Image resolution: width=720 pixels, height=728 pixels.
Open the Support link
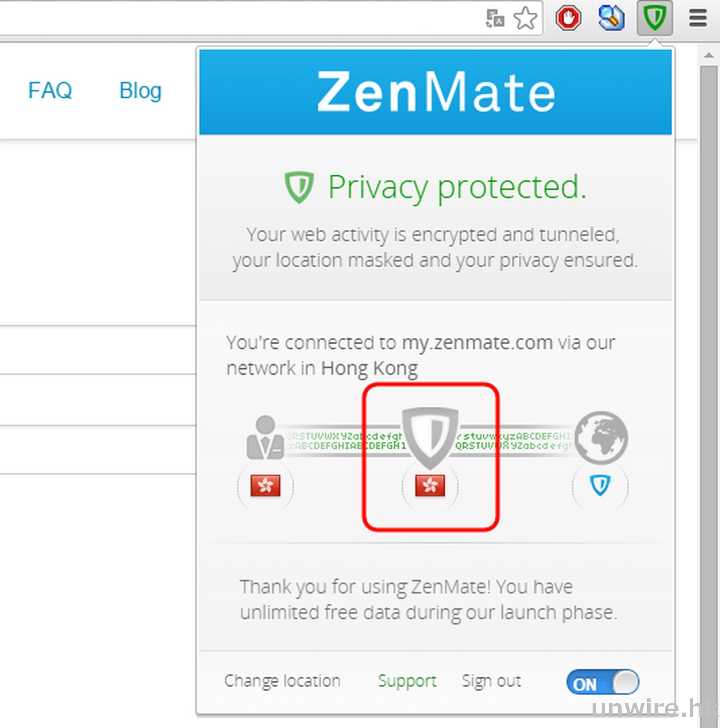tap(407, 681)
